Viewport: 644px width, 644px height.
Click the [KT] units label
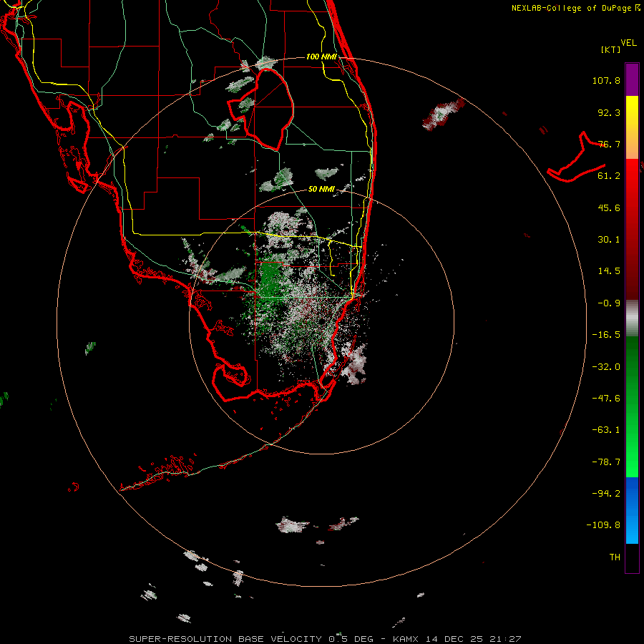pos(610,49)
